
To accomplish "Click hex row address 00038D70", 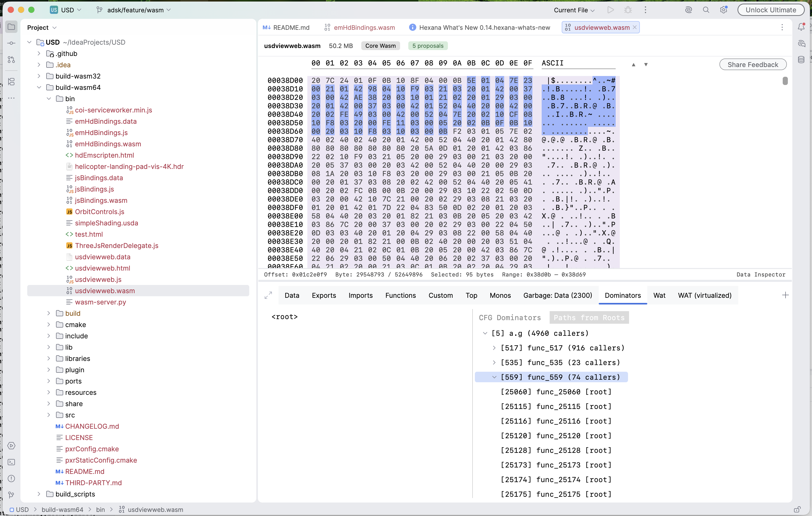I will pos(285,140).
